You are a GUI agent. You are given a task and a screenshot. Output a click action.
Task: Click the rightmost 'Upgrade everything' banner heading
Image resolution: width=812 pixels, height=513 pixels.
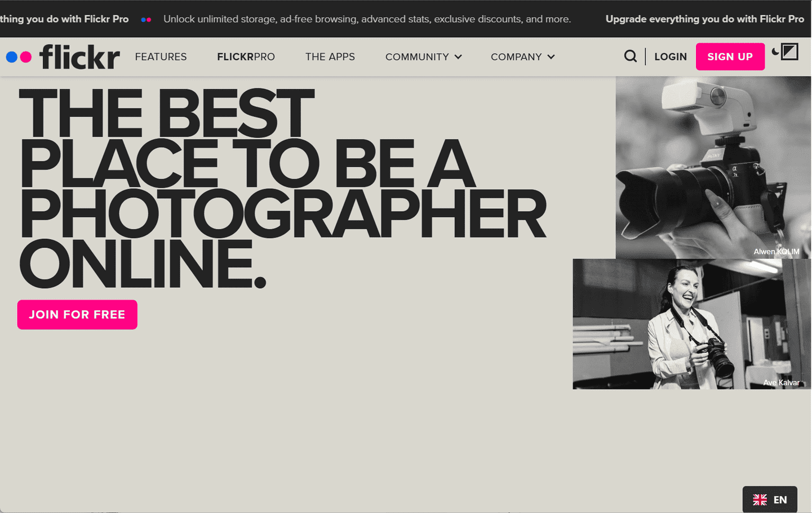tap(704, 19)
